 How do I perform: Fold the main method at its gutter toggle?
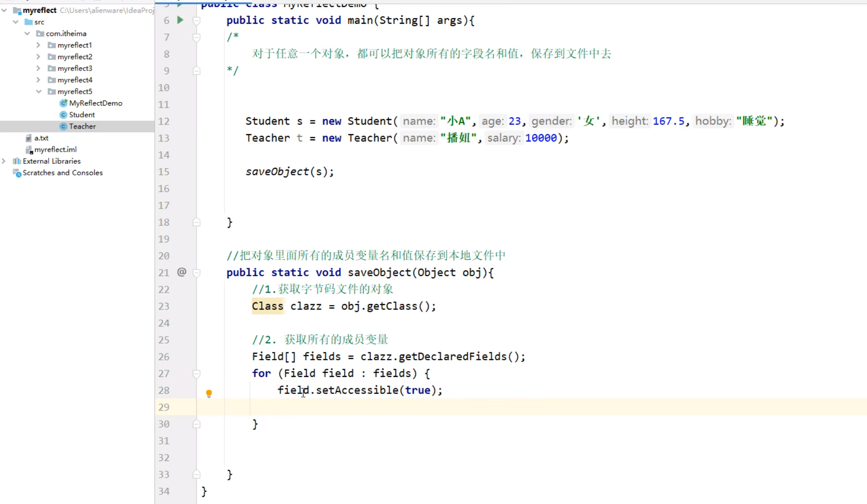point(197,21)
